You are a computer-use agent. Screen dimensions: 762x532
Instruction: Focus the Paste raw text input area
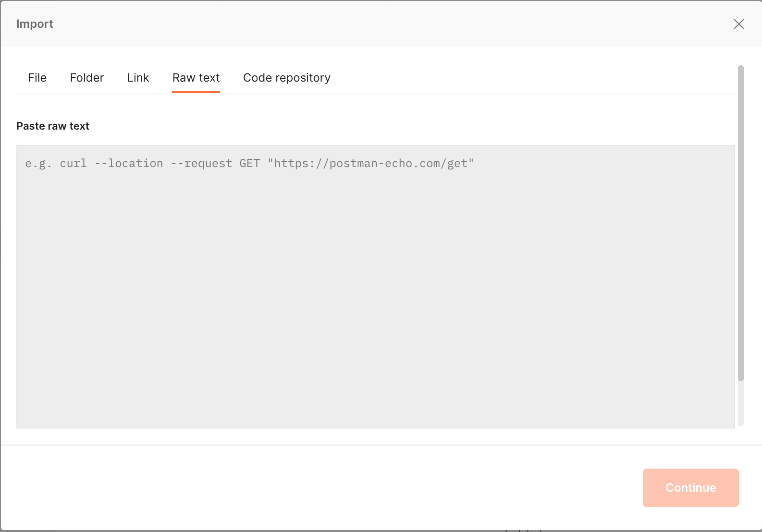pyautogui.click(x=376, y=287)
